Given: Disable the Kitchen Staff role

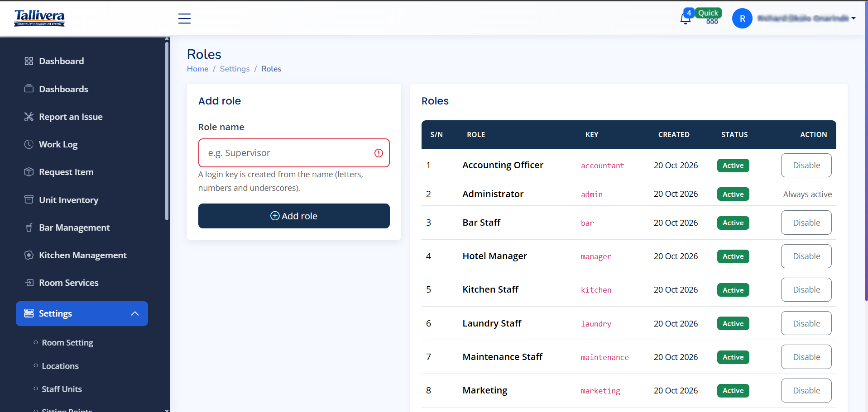Looking at the screenshot, I should (806, 289).
